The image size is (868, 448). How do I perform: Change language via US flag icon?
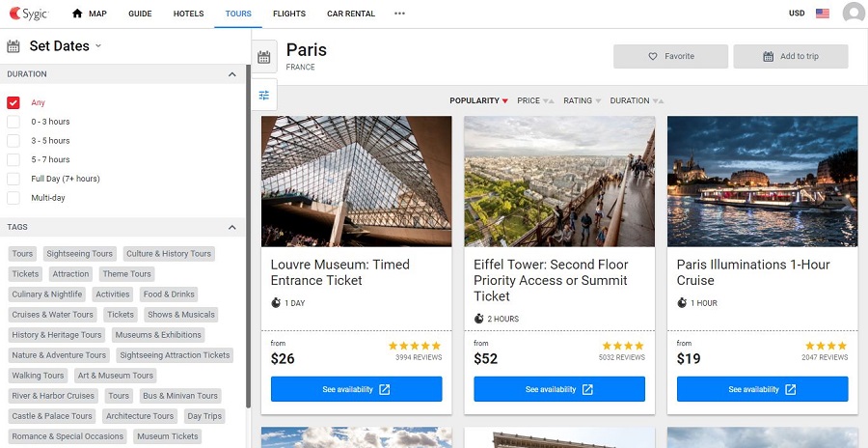pos(823,14)
